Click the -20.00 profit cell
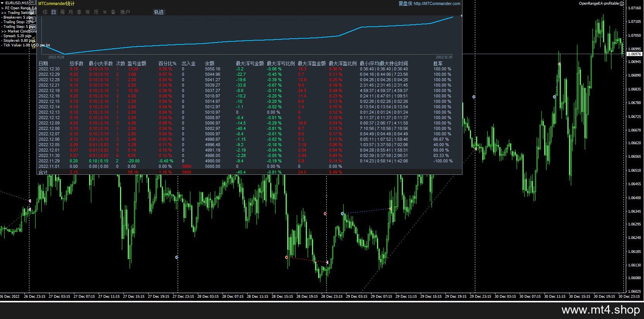Viewport: 644px width, 319px height. coord(134,161)
